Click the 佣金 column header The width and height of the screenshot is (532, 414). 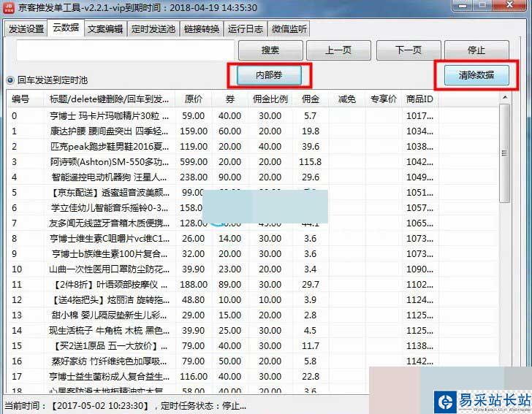(311, 99)
